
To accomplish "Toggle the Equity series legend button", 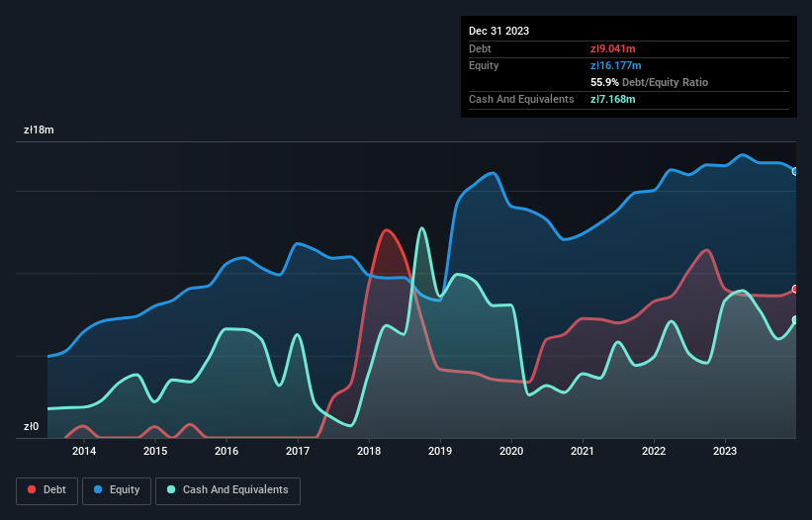I will [x=117, y=490].
